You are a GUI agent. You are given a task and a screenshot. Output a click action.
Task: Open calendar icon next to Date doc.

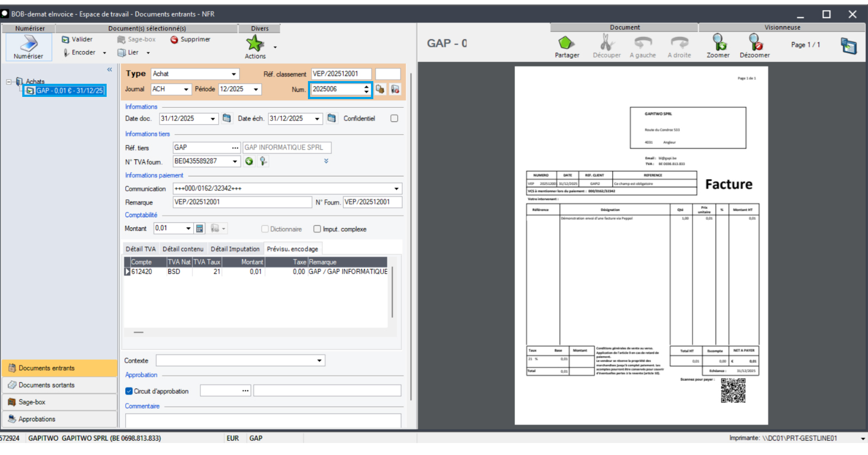coord(227,119)
